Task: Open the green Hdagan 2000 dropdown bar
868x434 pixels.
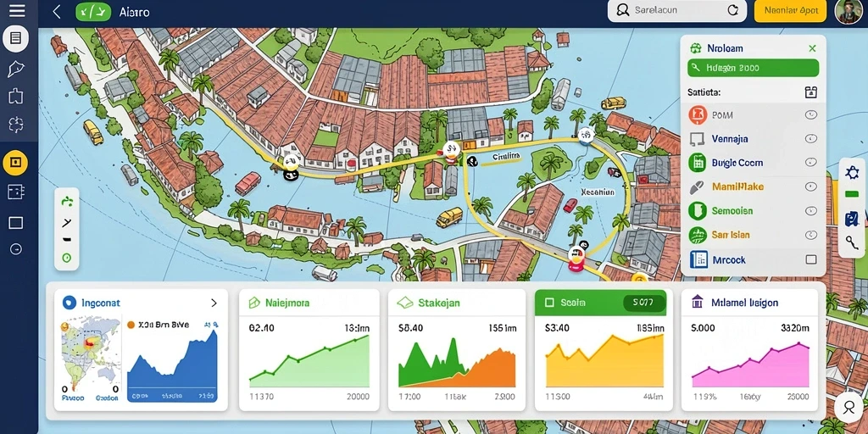Action: click(x=753, y=68)
